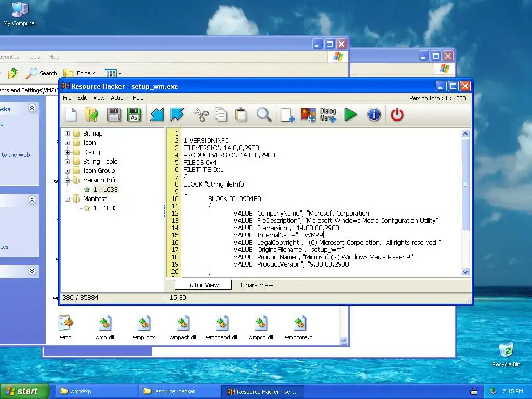
Task: Click Explorer file list scroll down arrow
Action: click(344, 341)
